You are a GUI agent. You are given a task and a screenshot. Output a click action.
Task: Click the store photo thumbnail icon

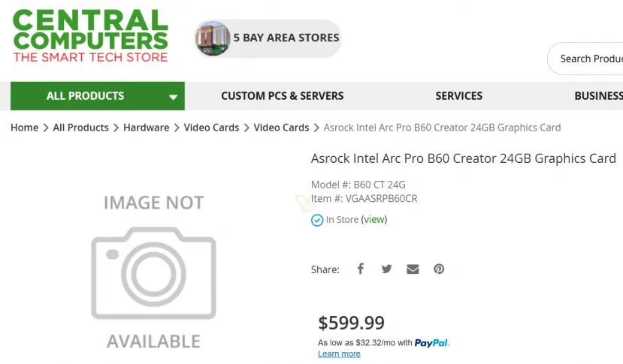pos(213,38)
